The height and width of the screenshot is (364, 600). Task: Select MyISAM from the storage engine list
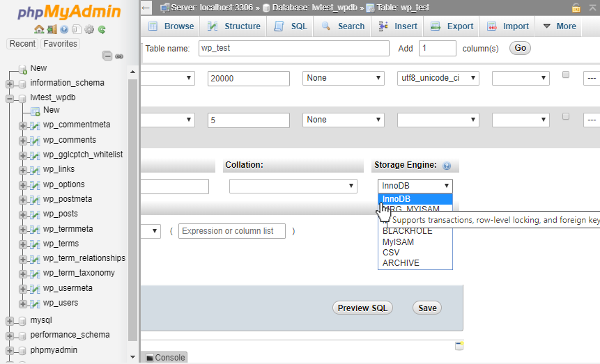(x=398, y=242)
